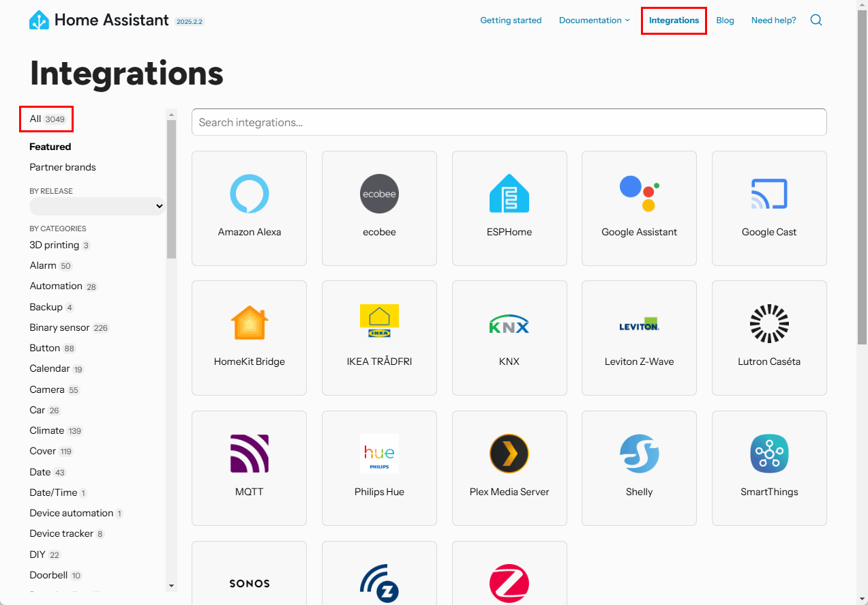Click the Getting started link

511,20
